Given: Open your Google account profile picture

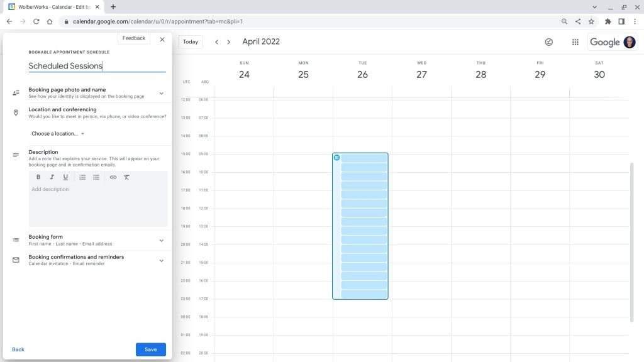Looking at the screenshot, I should coord(629,41).
